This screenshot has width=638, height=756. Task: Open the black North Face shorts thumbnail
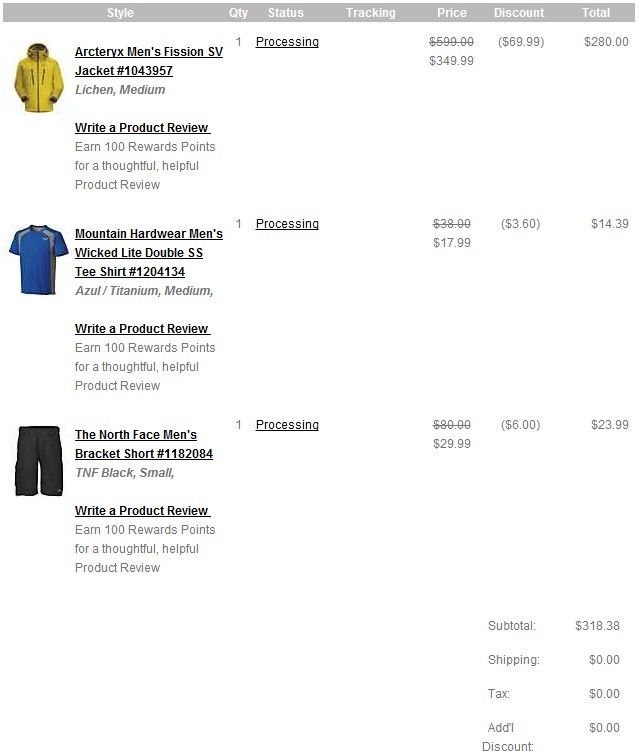coord(39,460)
